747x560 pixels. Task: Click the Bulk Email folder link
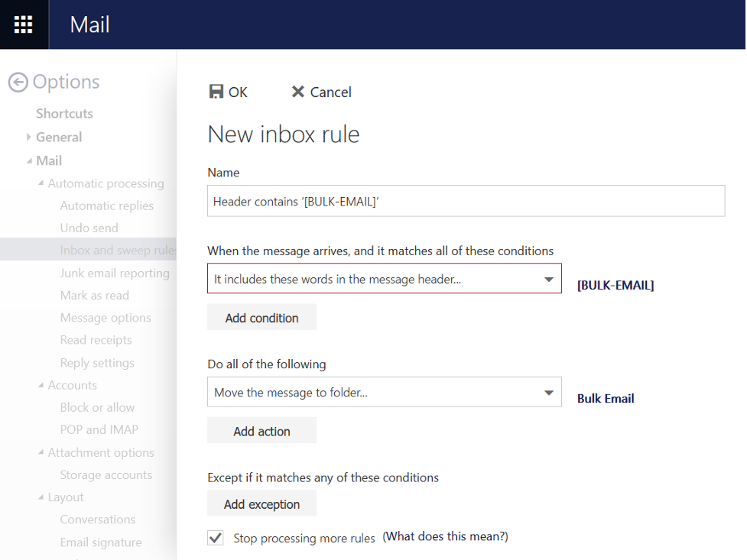coord(606,399)
